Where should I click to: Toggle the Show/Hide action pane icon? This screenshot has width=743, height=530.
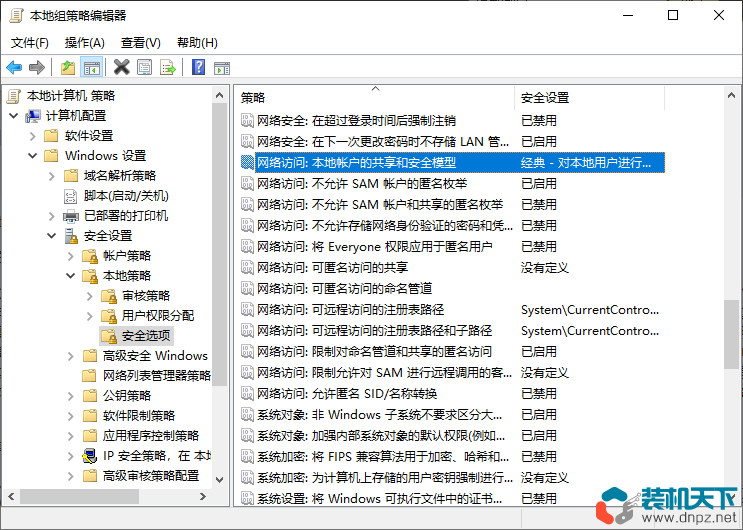tap(222, 68)
